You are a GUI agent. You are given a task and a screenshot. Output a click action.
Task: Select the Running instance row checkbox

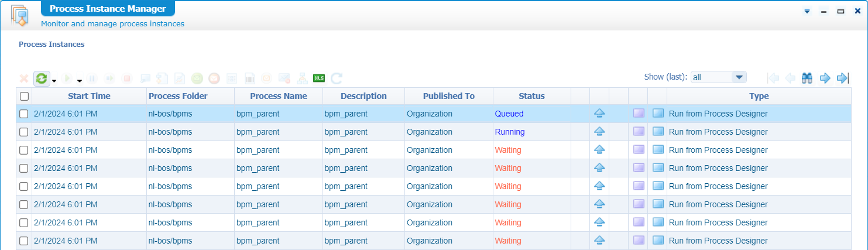tap(24, 132)
